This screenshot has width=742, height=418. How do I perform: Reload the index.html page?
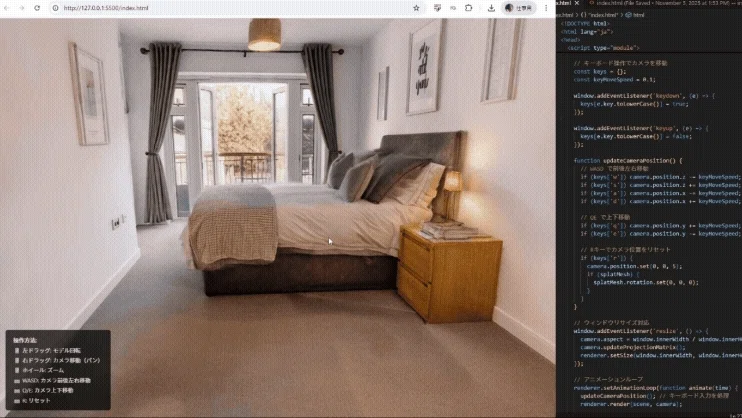click(x=37, y=8)
